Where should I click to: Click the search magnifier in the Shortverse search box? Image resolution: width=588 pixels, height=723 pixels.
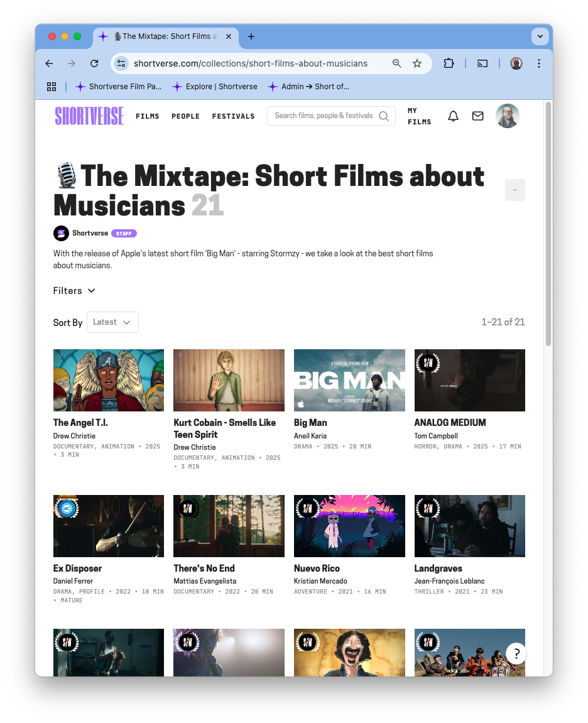pyautogui.click(x=384, y=116)
